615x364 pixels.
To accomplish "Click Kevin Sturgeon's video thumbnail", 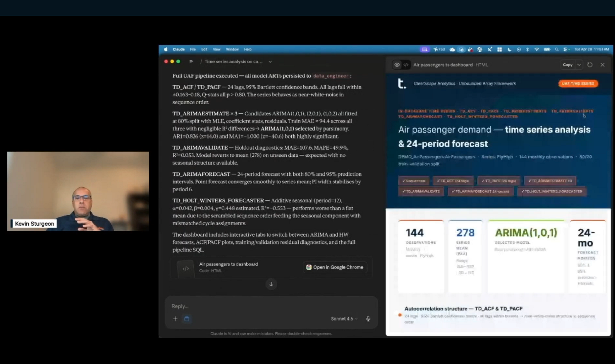I will [x=78, y=191].
